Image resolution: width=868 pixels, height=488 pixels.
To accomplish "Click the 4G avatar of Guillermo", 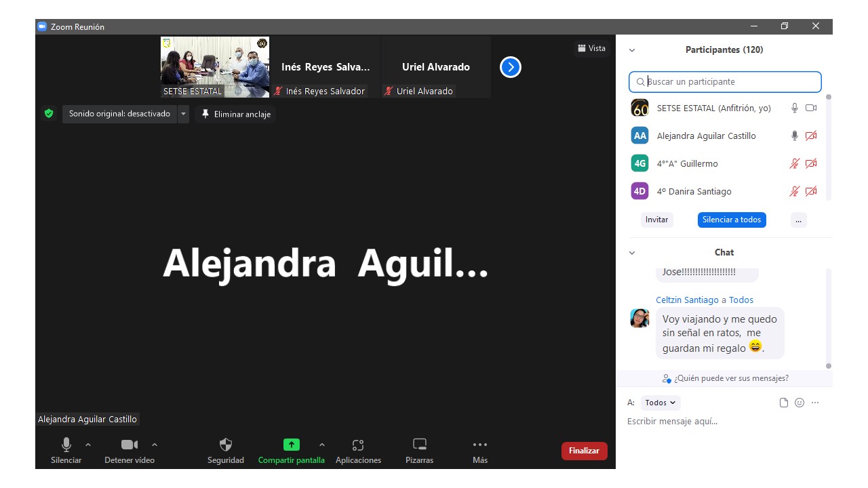I will point(639,163).
